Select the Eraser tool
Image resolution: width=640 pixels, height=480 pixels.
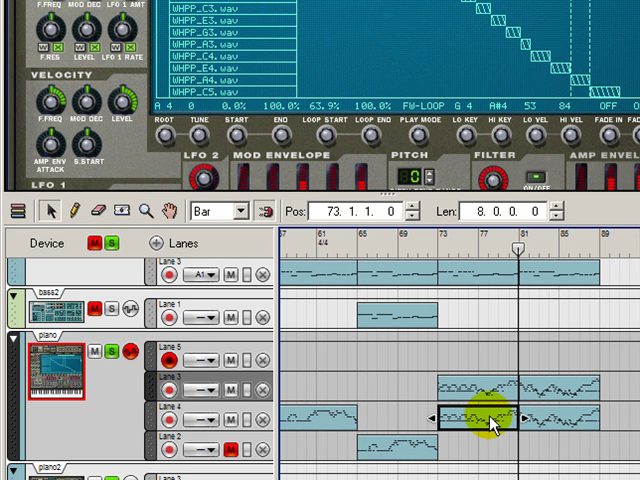tap(98, 211)
